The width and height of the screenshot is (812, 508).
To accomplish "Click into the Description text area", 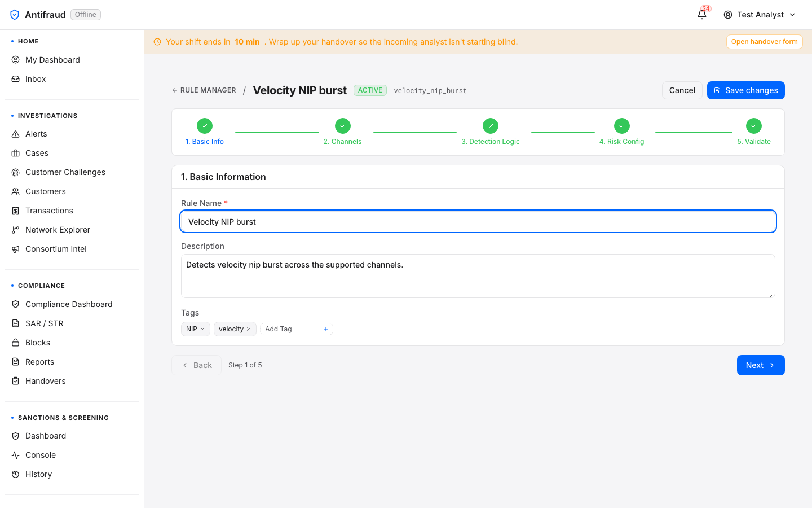I will (478, 276).
